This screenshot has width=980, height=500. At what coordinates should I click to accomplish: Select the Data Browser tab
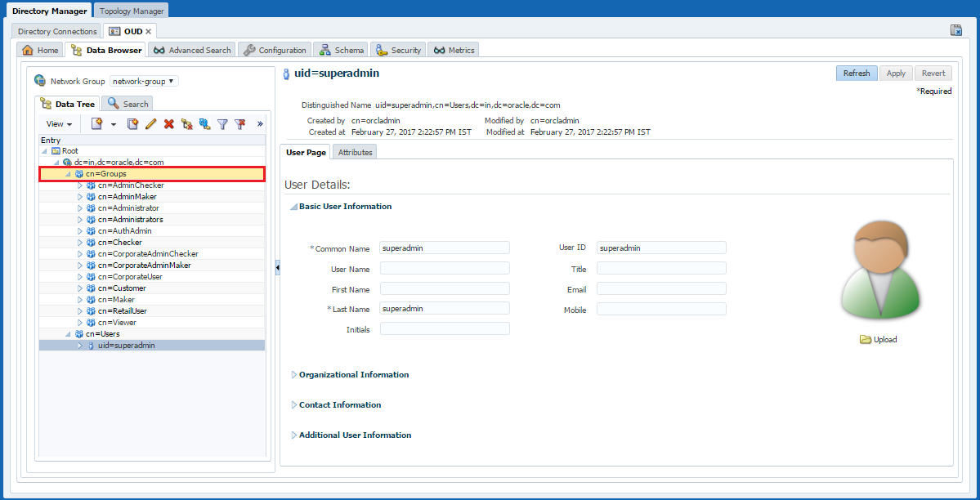point(106,50)
